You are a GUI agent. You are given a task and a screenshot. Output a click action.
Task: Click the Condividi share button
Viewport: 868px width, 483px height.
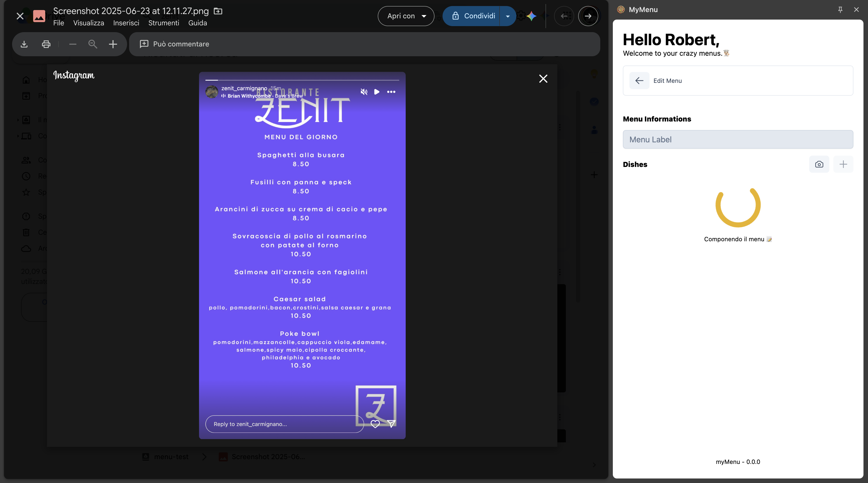pos(471,16)
